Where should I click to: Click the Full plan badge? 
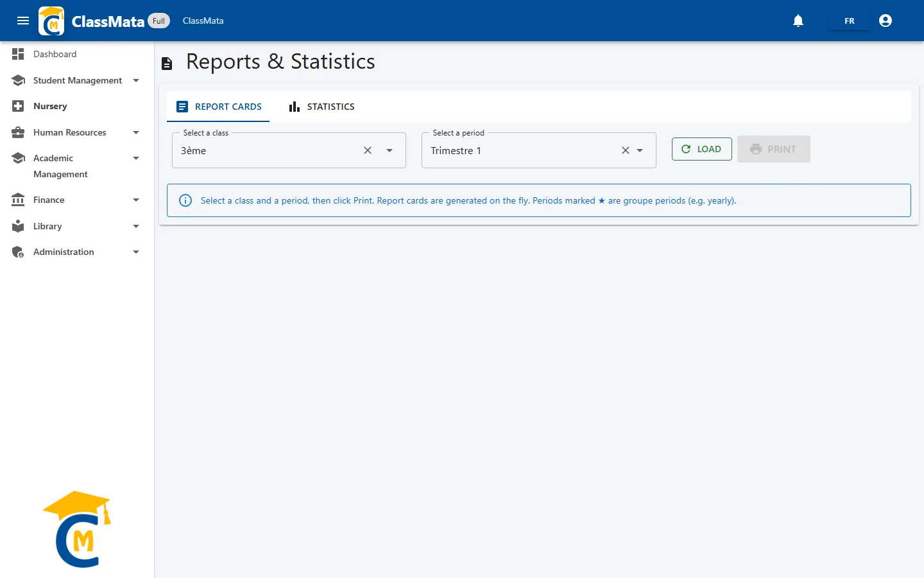pos(158,21)
